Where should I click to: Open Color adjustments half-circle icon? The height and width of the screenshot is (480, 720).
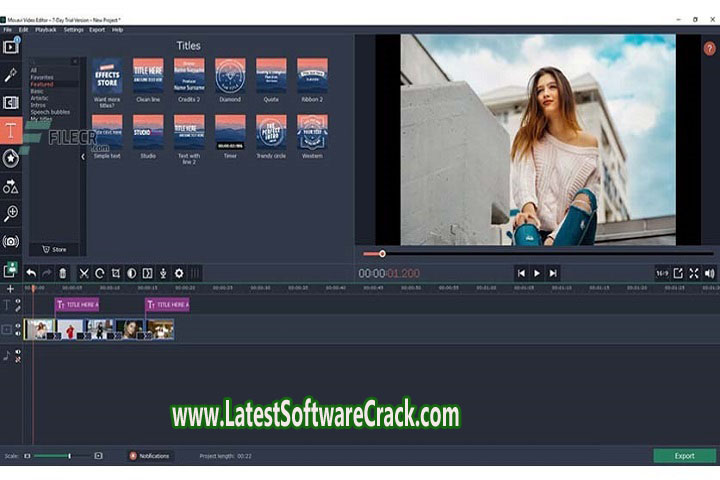tap(131, 273)
